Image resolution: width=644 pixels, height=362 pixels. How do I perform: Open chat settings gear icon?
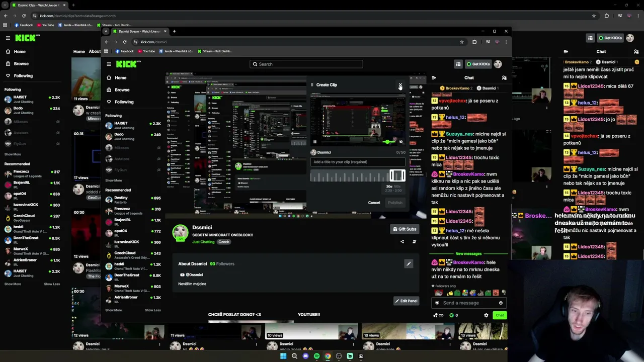click(x=486, y=315)
